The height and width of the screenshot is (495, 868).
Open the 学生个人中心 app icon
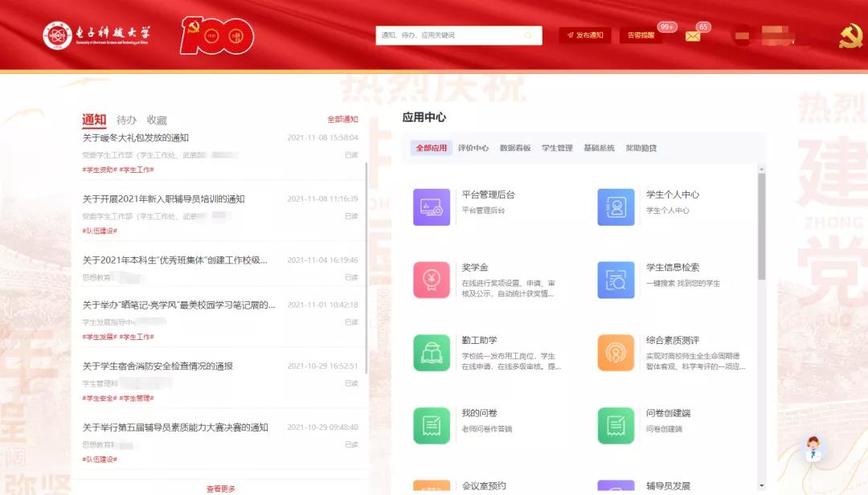click(616, 207)
